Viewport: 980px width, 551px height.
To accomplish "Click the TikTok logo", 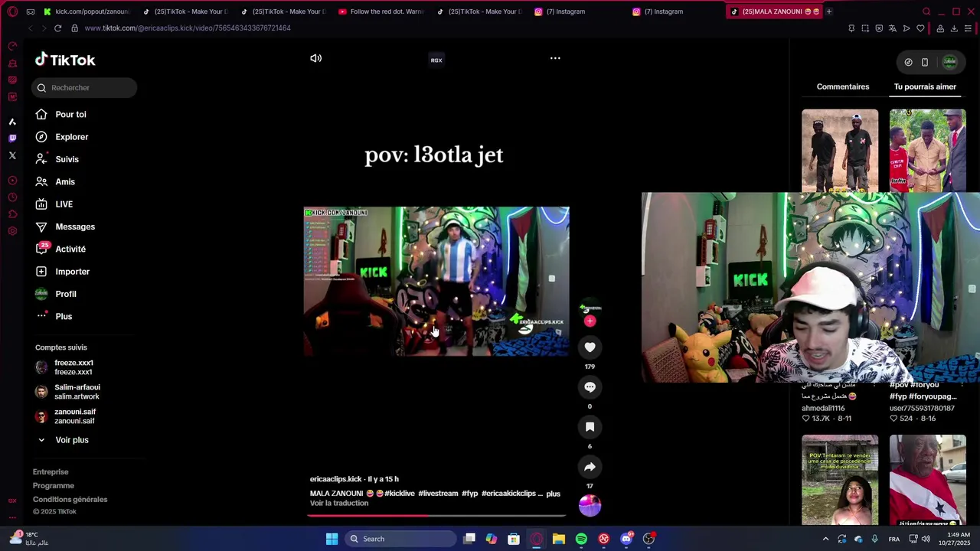I will point(65,60).
